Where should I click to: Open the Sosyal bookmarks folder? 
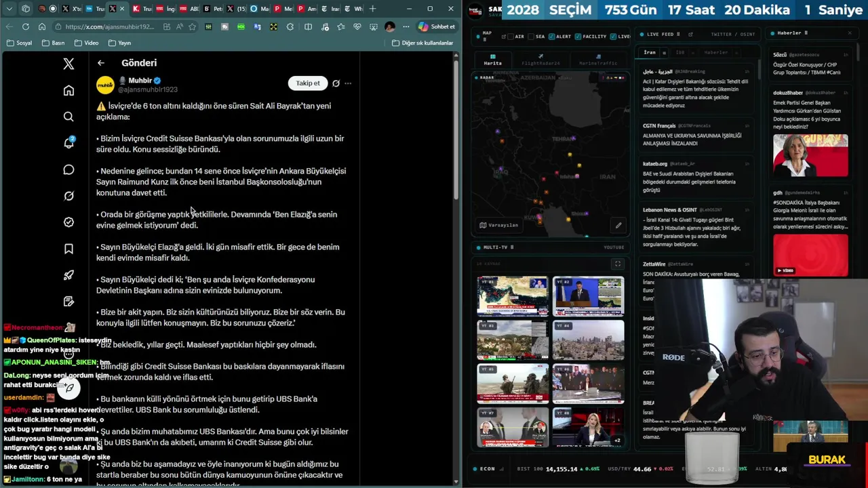pyautogui.click(x=19, y=43)
